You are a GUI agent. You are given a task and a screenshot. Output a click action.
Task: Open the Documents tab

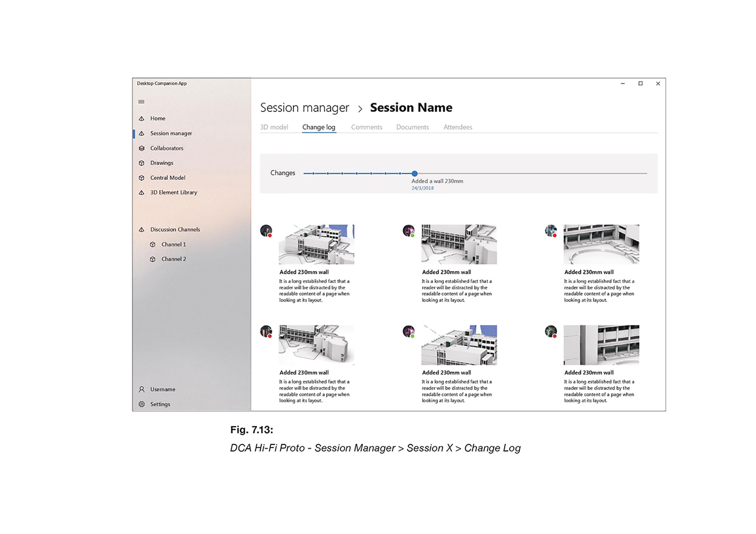point(412,127)
